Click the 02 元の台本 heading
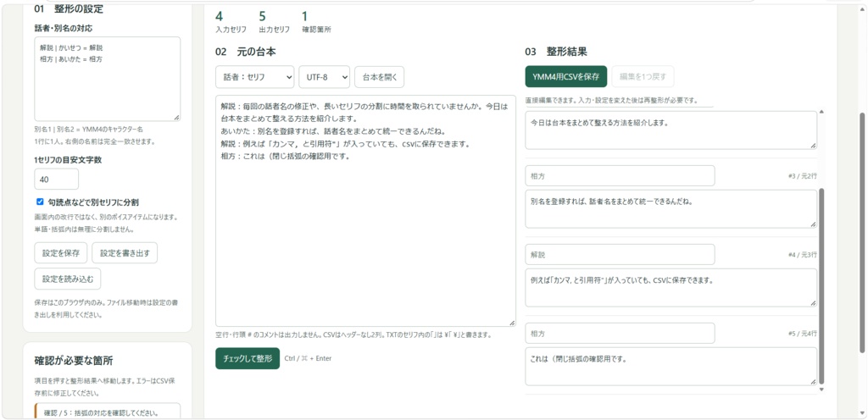Image resolution: width=868 pixels, height=420 pixels. tap(245, 52)
